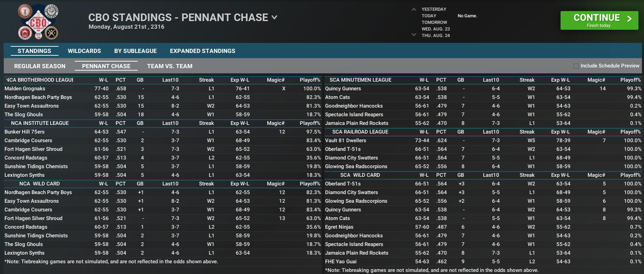Click the CBO league logo
Viewport: 644px width, 274px height.
[x=38, y=22]
